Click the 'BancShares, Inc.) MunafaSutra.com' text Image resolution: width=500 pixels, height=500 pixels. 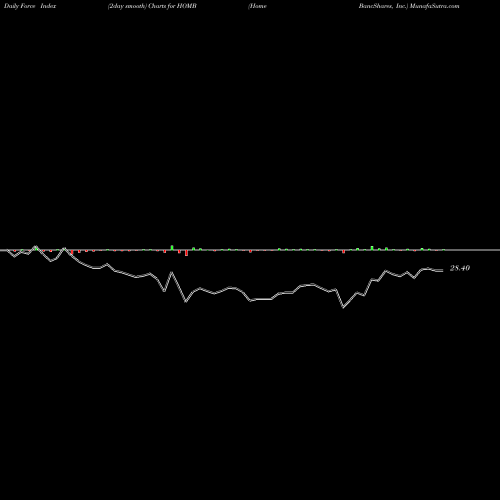[409, 6]
